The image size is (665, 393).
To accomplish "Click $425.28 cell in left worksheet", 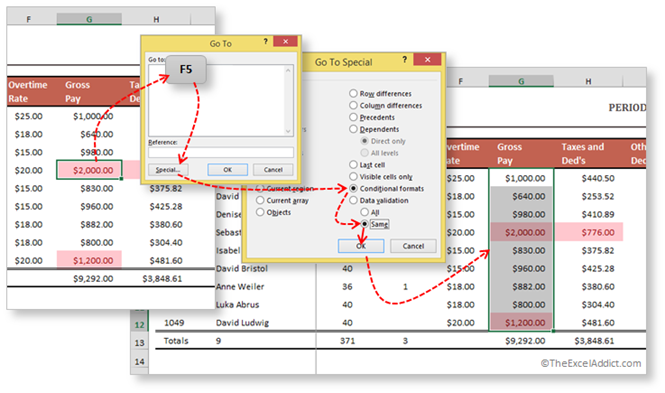I will point(166,206).
